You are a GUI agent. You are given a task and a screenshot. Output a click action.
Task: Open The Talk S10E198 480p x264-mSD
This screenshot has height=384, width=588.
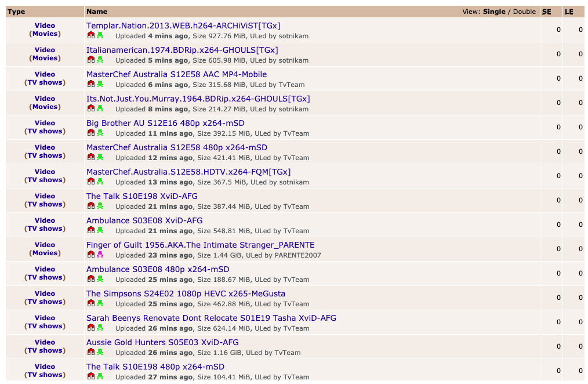point(155,367)
